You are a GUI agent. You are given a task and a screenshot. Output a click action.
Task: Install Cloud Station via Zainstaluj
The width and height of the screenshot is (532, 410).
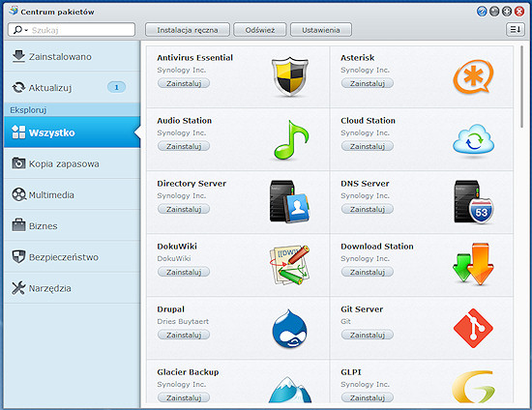click(368, 146)
